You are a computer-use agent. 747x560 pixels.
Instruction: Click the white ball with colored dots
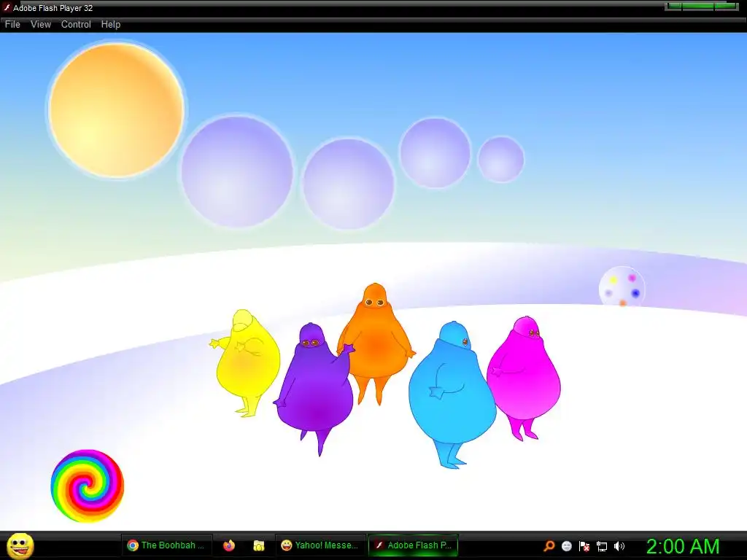[x=622, y=287]
